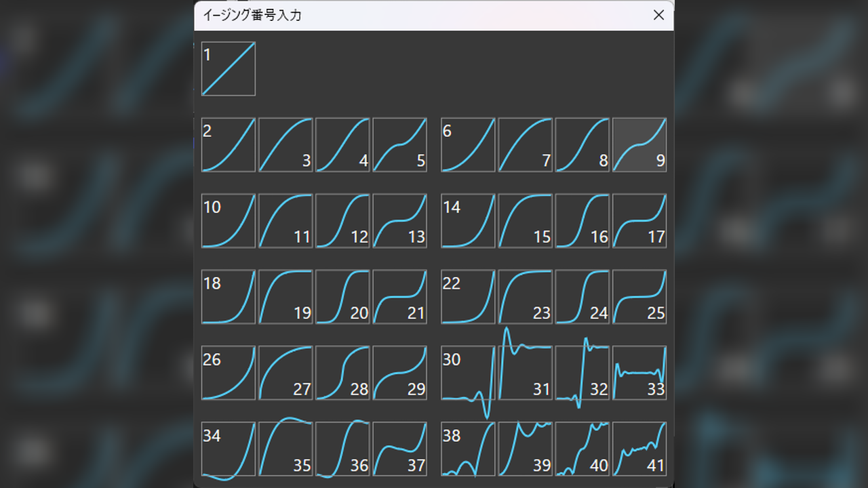Select linear easing curve number 1

coord(229,68)
